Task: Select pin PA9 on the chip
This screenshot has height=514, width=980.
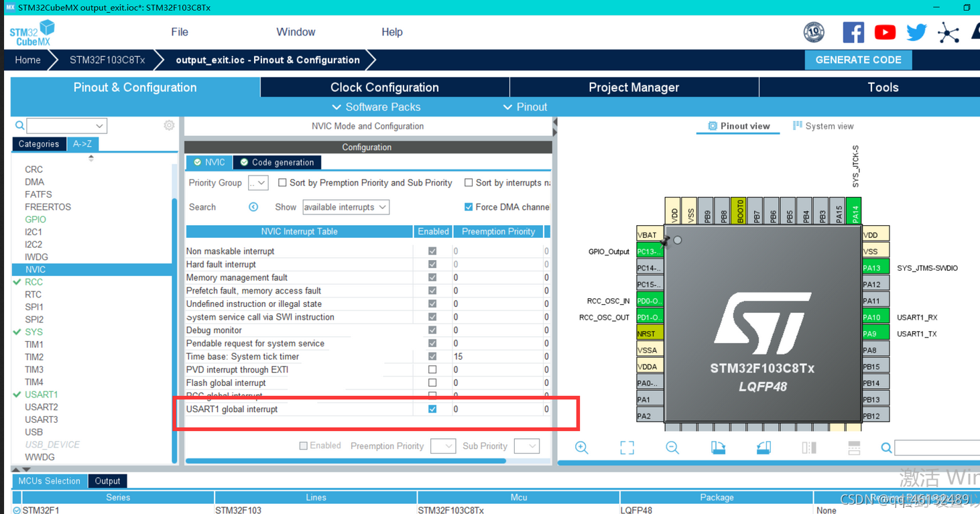Action: click(875, 333)
